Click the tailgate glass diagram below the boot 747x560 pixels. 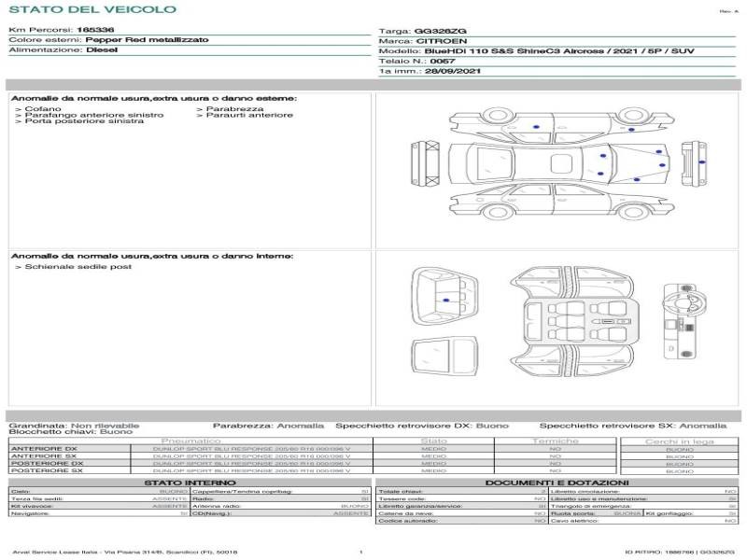click(x=444, y=357)
